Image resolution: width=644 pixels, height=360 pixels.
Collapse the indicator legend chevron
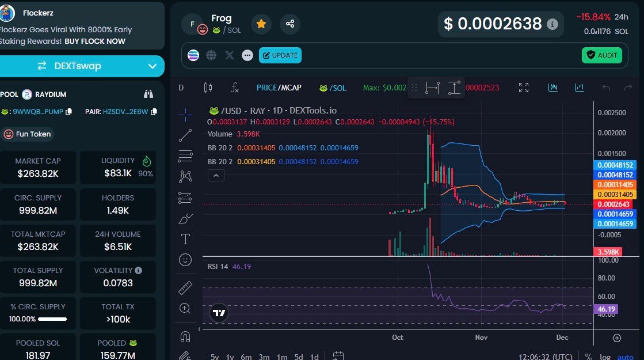click(x=216, y=176)
